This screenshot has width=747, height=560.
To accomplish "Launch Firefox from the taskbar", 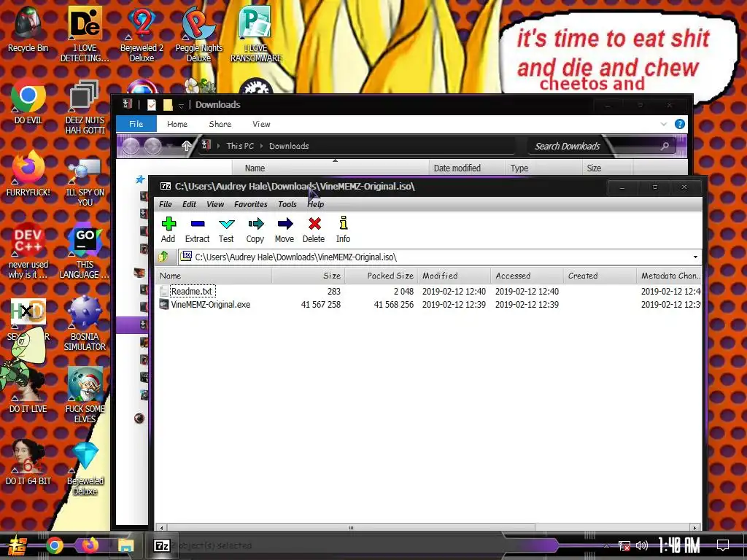I will pos(90,545).
